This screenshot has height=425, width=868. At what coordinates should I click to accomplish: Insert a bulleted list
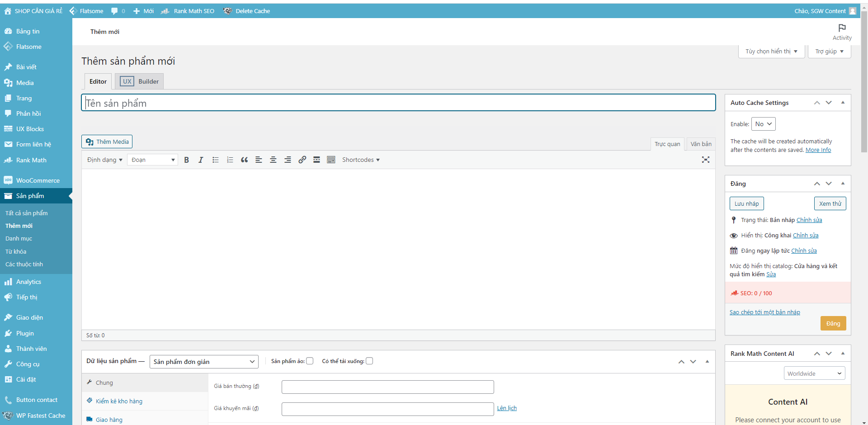pos(215,160)
